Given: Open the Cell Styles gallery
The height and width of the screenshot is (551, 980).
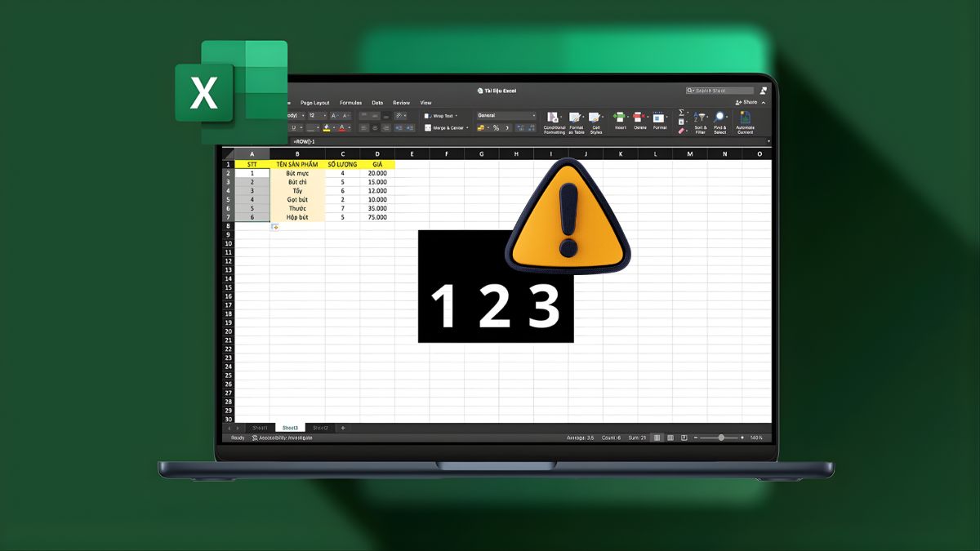Looking at the screenshot, I should [x=595, y=117].
